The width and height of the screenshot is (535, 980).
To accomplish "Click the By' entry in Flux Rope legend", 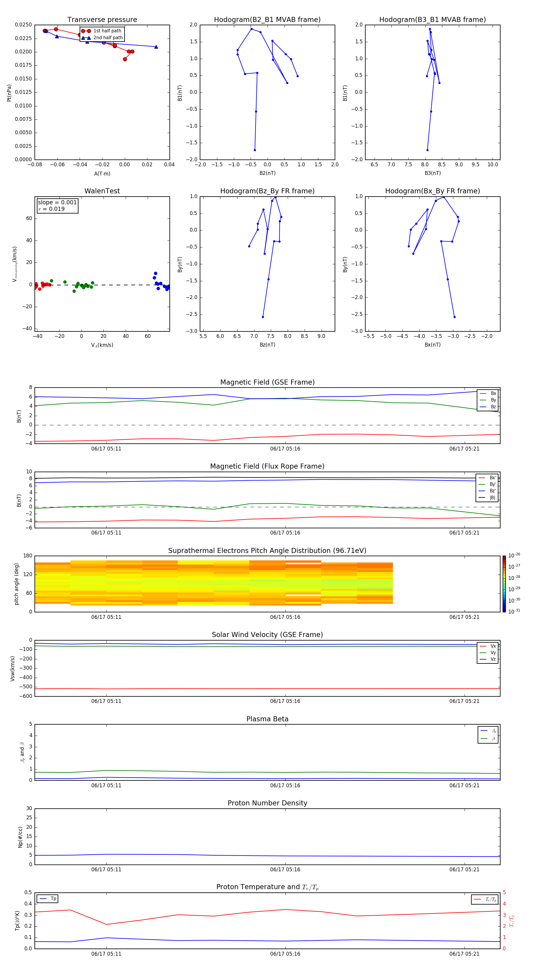I will [487, 484].
